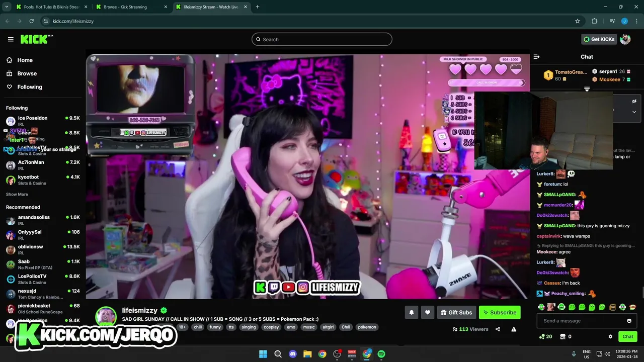This screenshot has height=362, width=644.
Task: Open a new browser tab
Action: [x=258, y=7]
